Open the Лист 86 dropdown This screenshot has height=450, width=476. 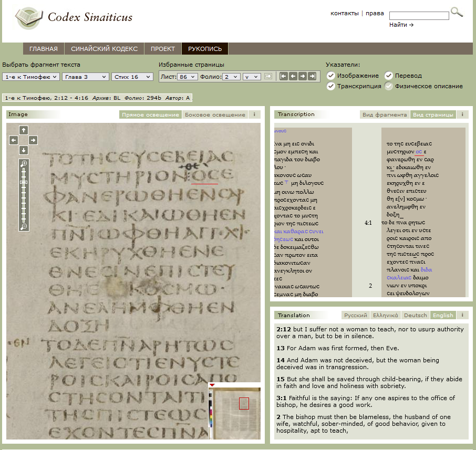[187, 77]
